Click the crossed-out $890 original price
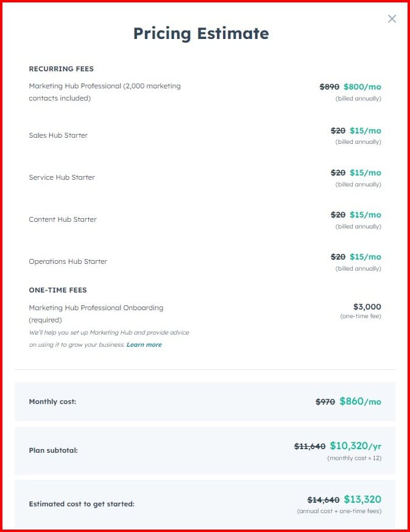410x532 pixels. [x=330, y=87]
